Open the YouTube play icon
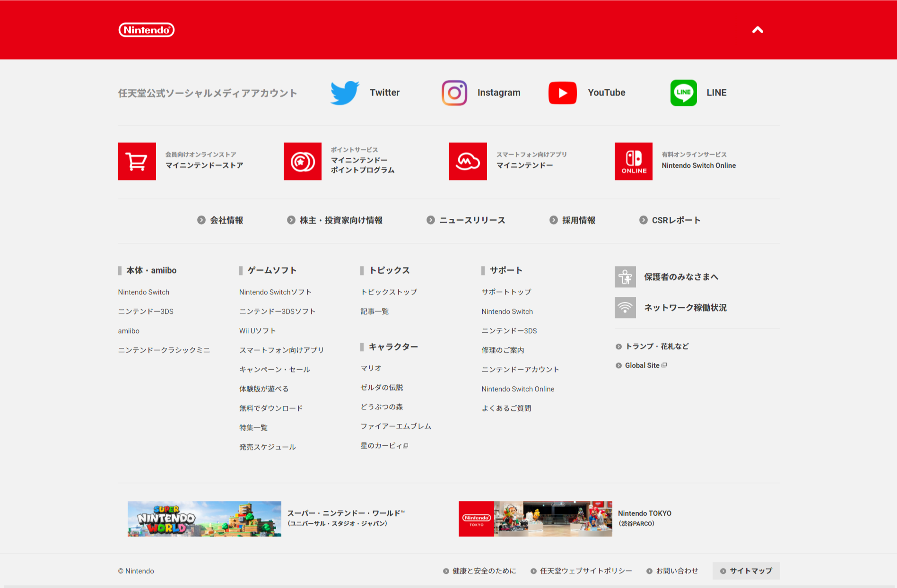 tap(563, 93)
